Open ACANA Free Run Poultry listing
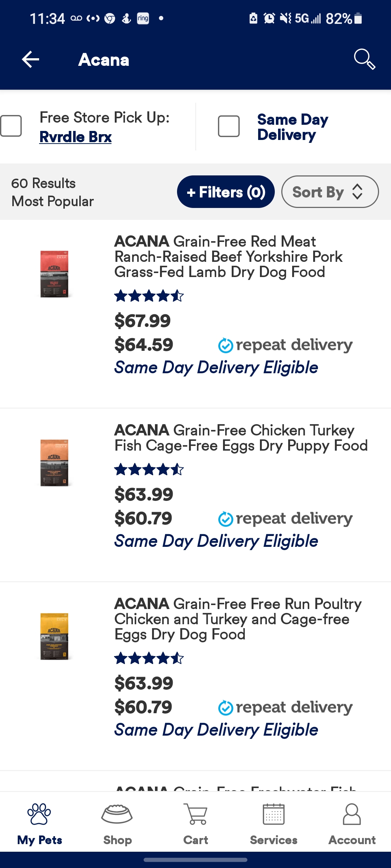This screenshot has width=391, height=868. tap(238, 619)
